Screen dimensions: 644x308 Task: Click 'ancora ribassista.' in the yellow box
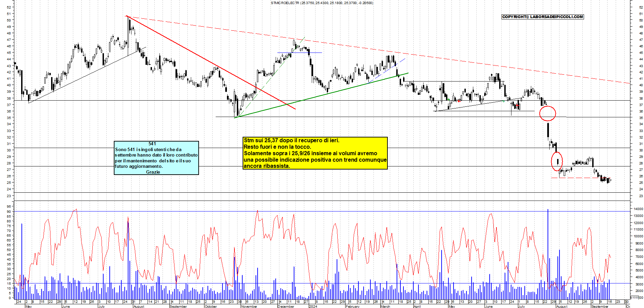[267, 166]
